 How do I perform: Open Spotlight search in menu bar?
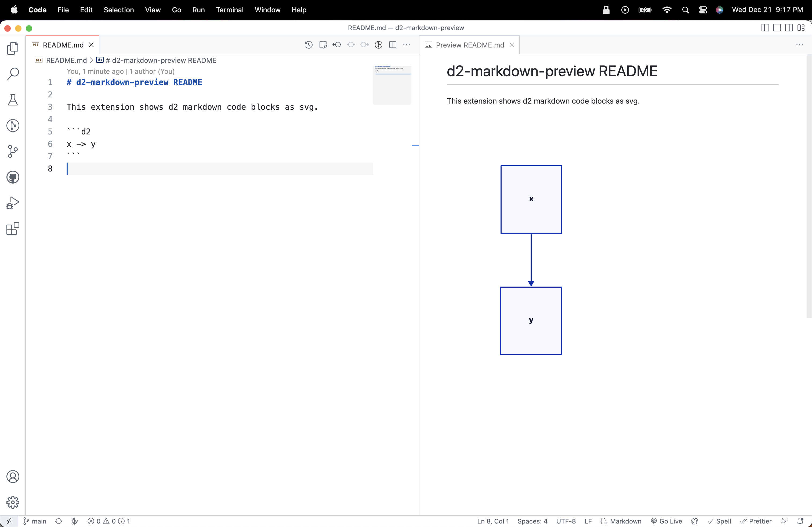coord(686,10)
